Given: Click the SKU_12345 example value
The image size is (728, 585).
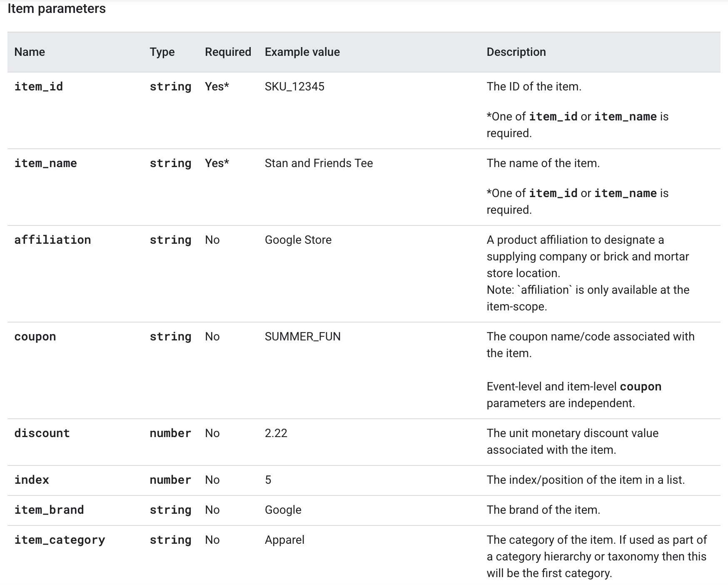Looking at the screenshot, I should point(294,86).
